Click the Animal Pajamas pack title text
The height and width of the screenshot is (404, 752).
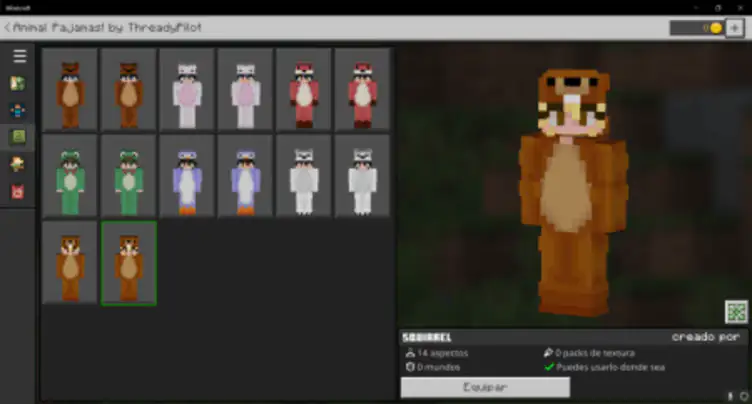[x=107, y=27]
